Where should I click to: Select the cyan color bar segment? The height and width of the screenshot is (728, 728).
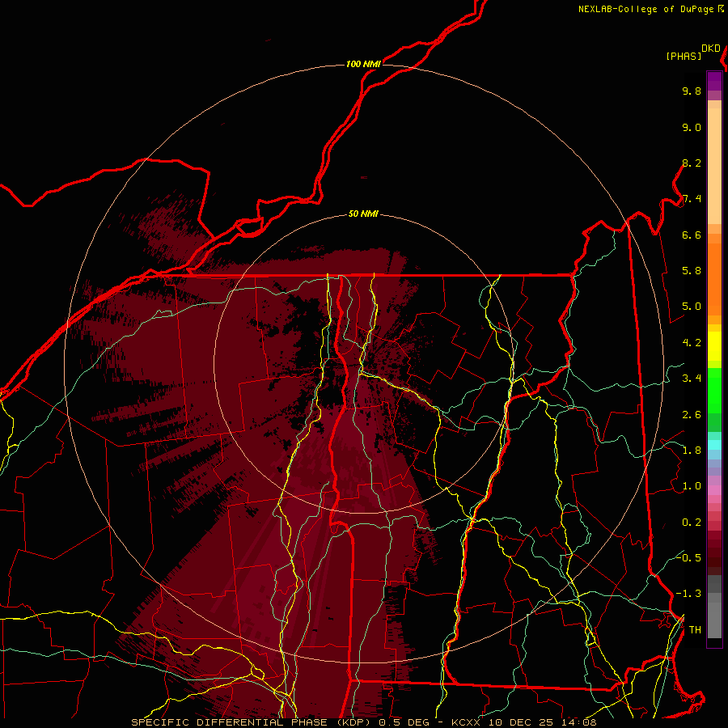(714, 444)
